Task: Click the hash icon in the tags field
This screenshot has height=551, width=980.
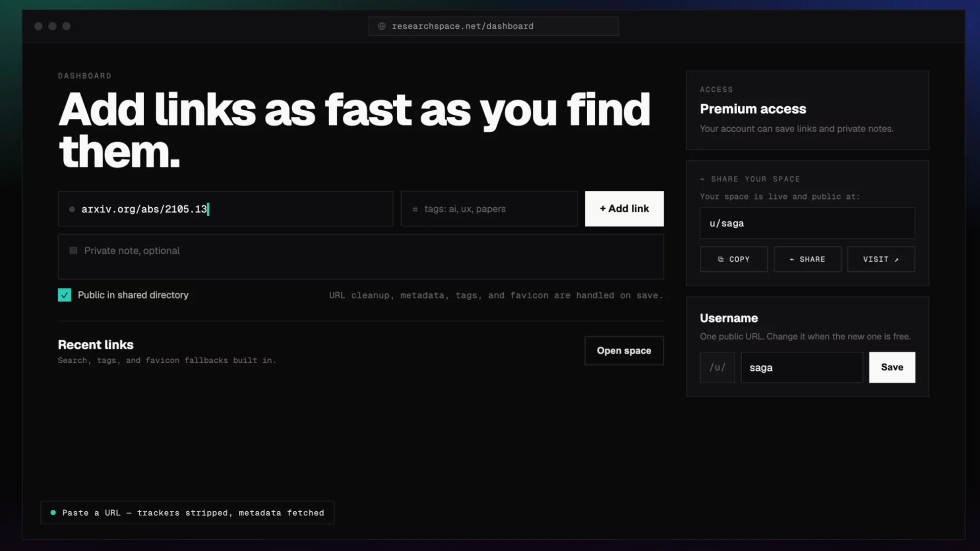Action: pos(415,209)
